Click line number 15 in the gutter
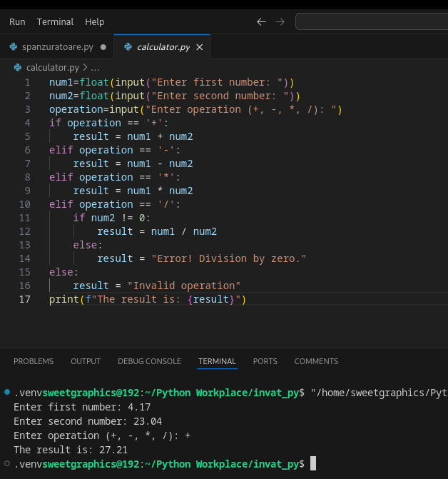The width and height of the screenshot is (448, 479). [x=25, y=272]
